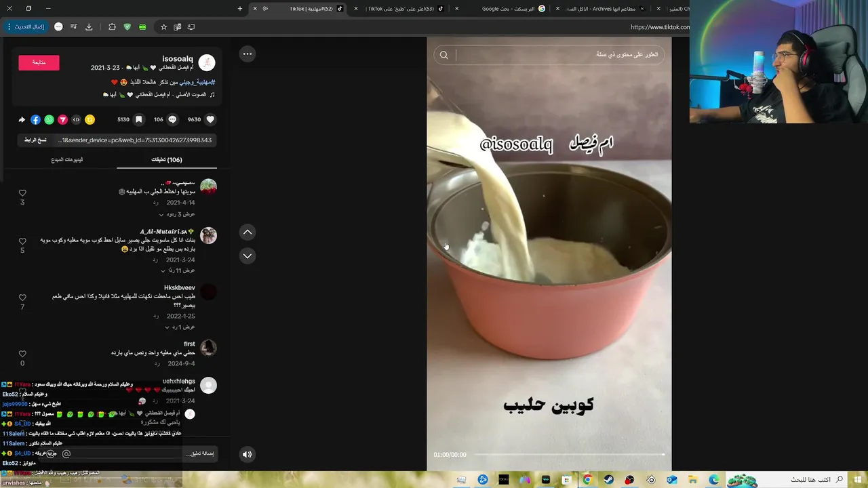Open the browser extensions puzzle icon
This screenshot has height=488, width=868.
click(x=112, y=26)
